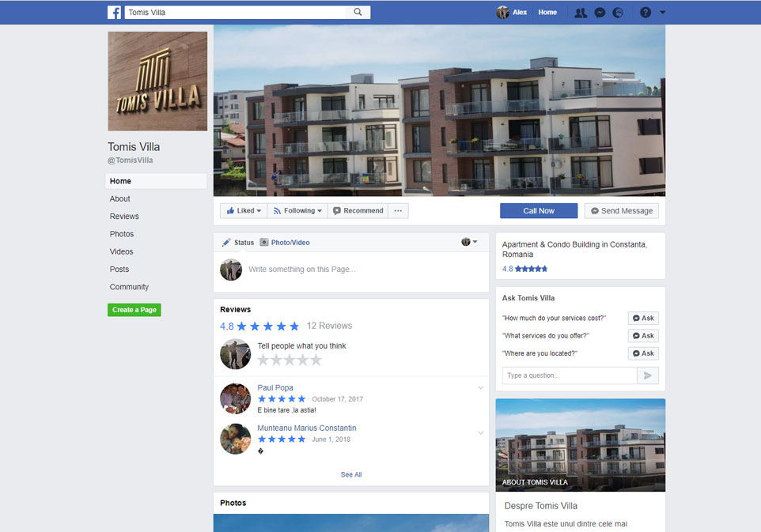This screenshot has width=761, height=532.
Task: Click the send arrow for question
Action: tap(648, 375)
